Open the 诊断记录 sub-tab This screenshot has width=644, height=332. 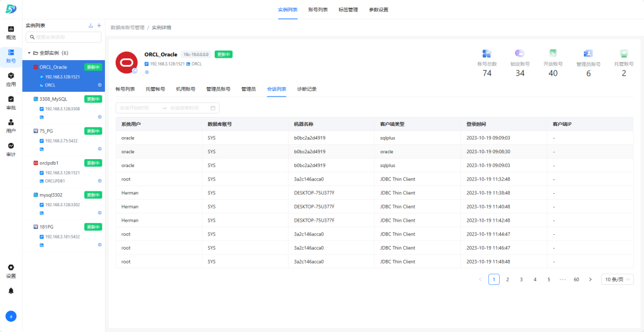(x=307, y=89)
